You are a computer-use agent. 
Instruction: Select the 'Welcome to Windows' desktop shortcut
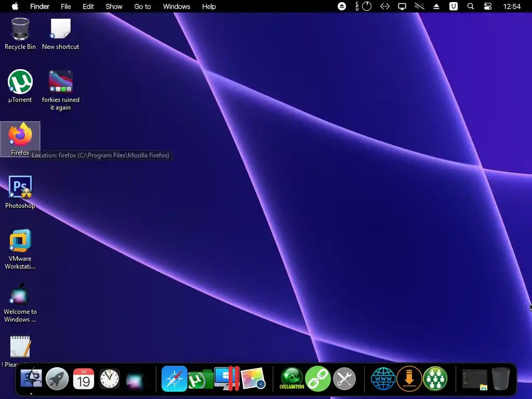(20, 302)
